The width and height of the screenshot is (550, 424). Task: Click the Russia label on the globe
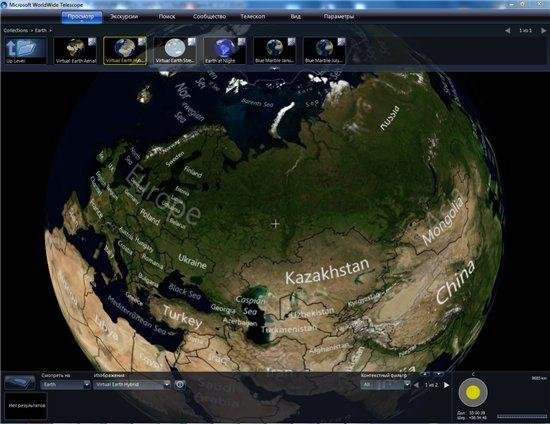click(389, 118)
